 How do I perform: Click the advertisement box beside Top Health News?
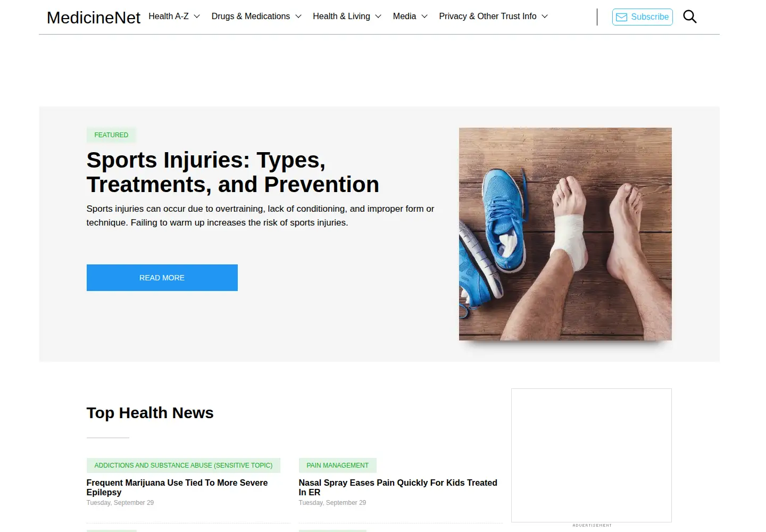pos(592,455)
